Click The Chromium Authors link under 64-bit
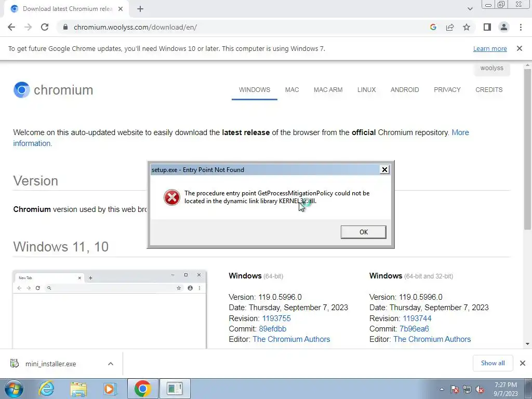Image resolution: width=532 pixels, height=399 pixels. (291, 339)
